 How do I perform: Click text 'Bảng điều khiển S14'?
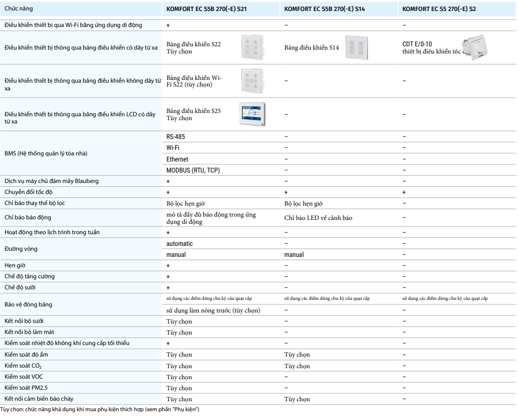point(311,48)
